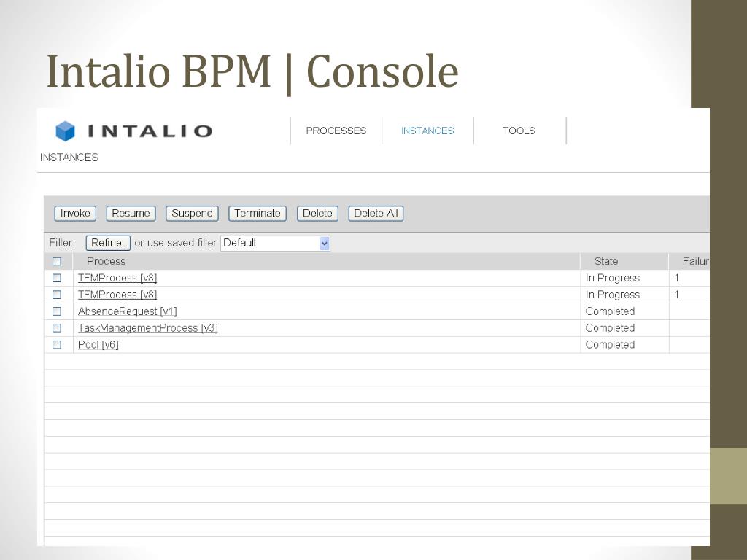Check the Pool [v6] row checkbox

tap(57, 345)
